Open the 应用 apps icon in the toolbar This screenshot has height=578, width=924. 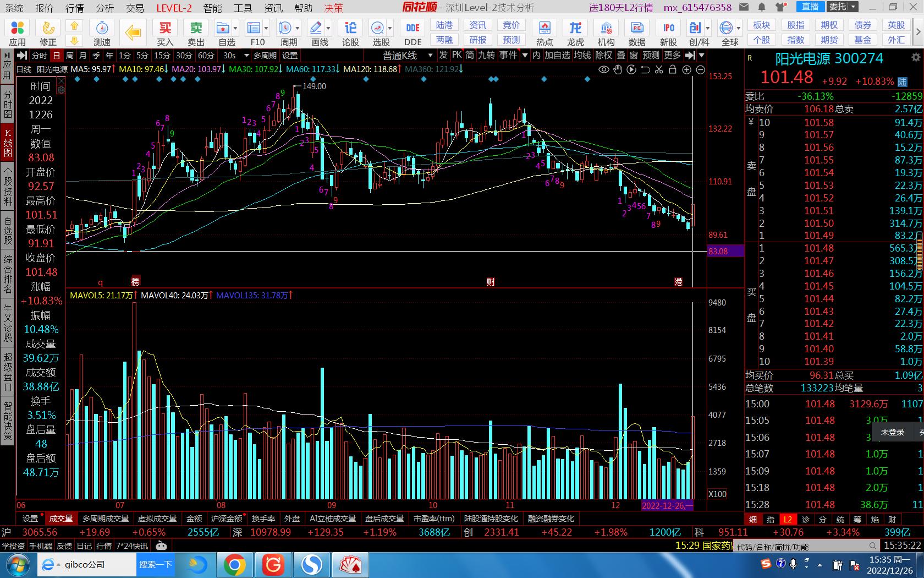[x=17, y=33]
